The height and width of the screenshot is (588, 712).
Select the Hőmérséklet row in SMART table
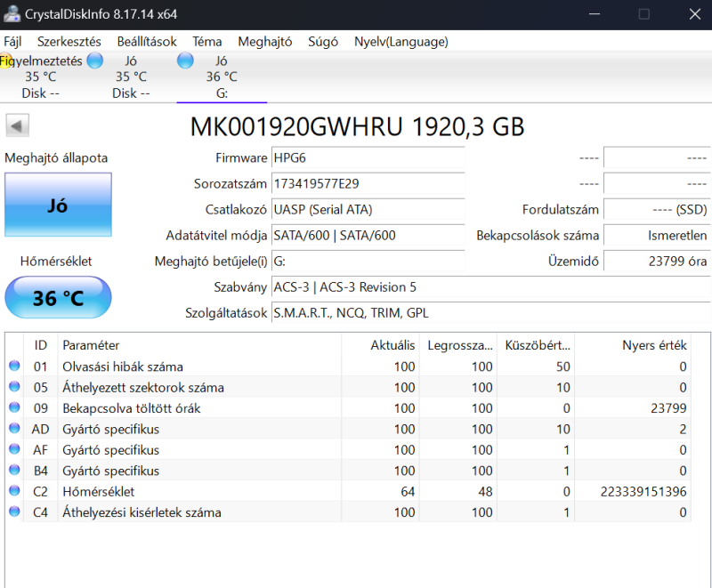point(349,491)
